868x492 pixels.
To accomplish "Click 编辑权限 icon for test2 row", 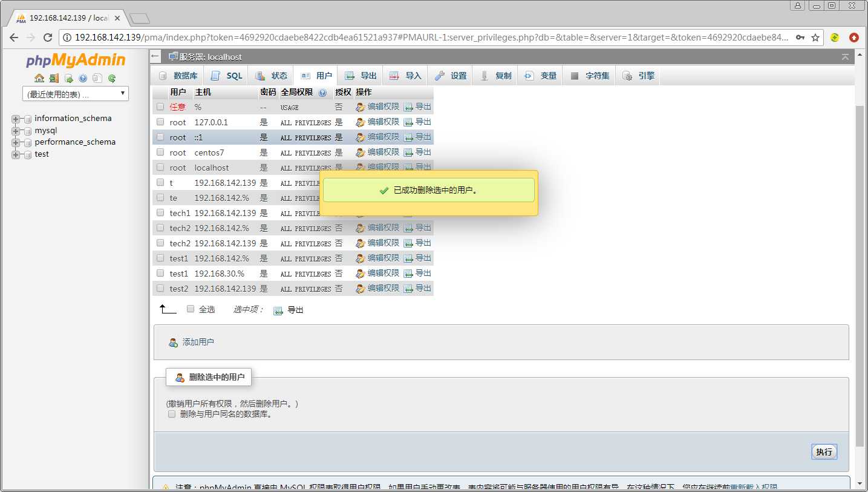I will coord(361,289).
